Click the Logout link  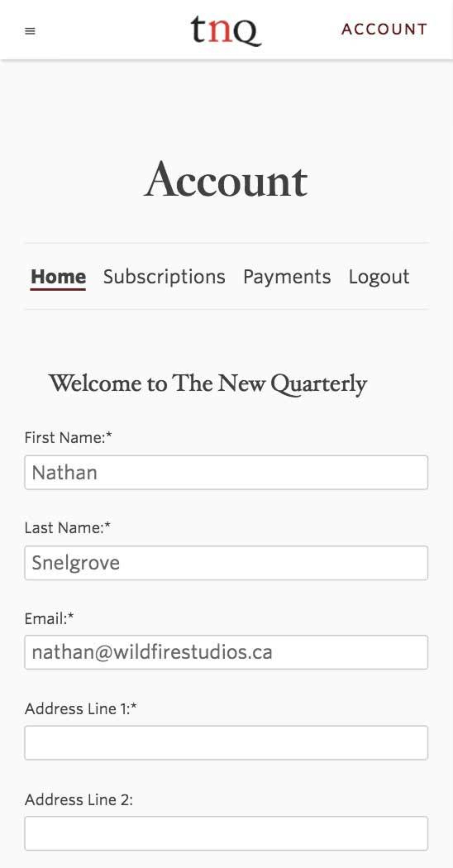379,277
